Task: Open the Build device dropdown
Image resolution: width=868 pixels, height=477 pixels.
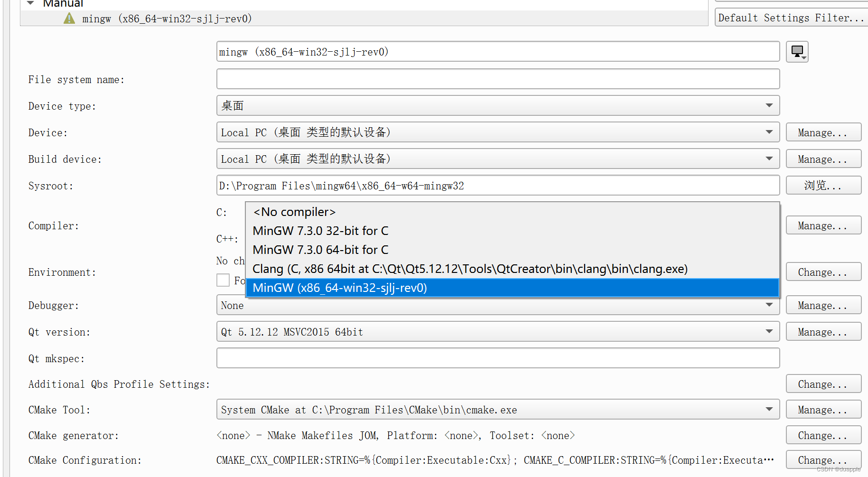Action: (498, 159)
